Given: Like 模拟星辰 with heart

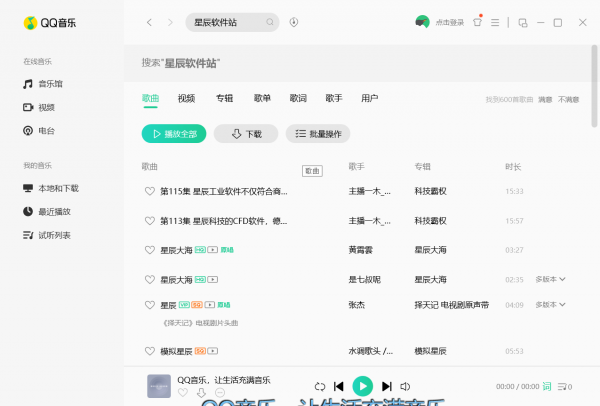Looking at the screenshot, I should [150, 351].
